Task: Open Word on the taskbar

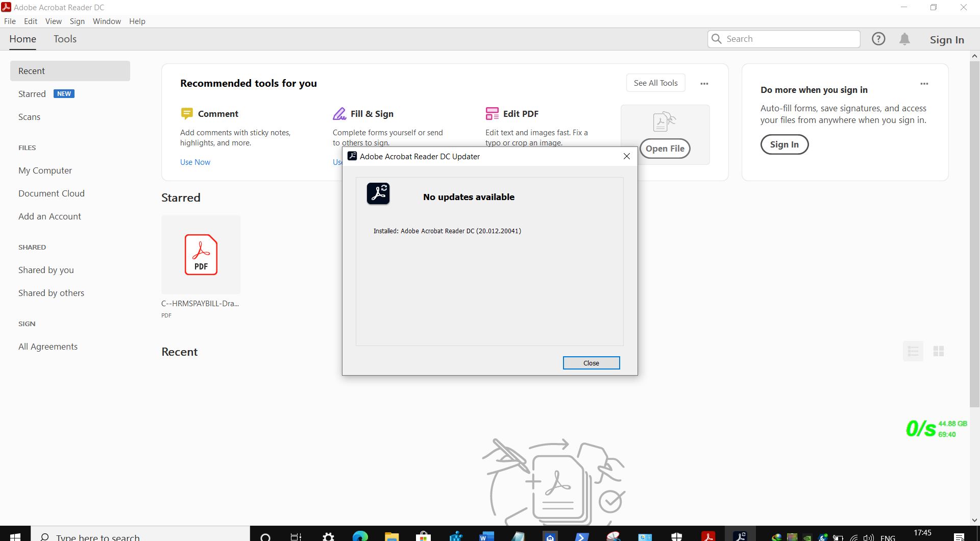Action: (x=486, y=536)
